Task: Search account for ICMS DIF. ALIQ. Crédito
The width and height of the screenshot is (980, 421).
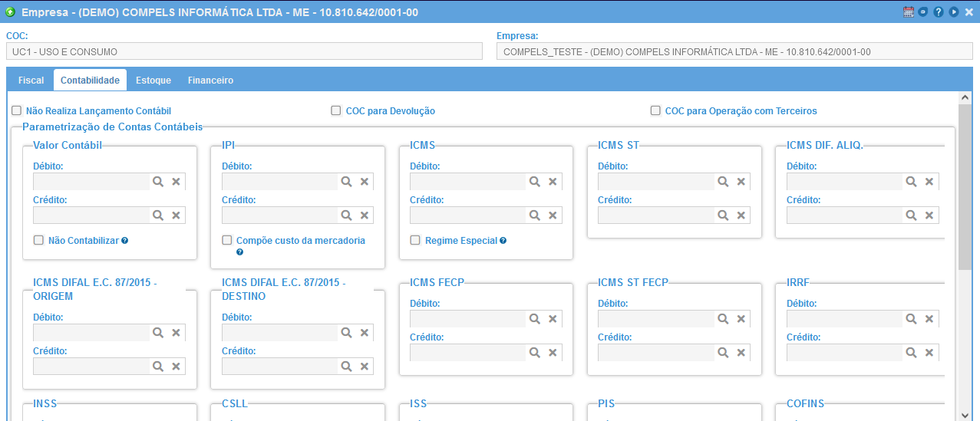Action: pyautogui.click(x=911, y=215)
